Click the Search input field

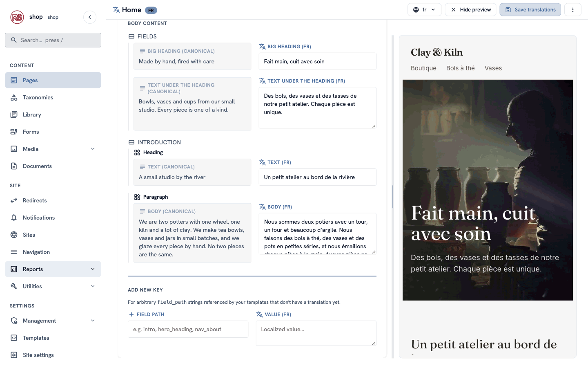click(53, 40)
